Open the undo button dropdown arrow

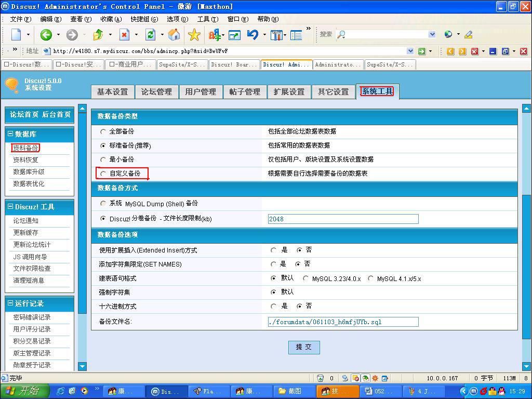[x=264, y=35]
